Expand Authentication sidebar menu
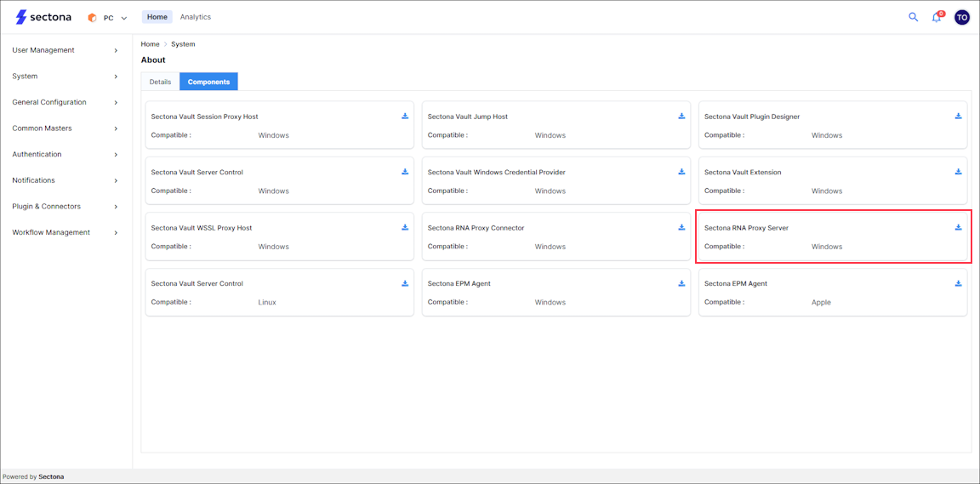The height and width of the screenshot is (484, 980). coord(66,154)
